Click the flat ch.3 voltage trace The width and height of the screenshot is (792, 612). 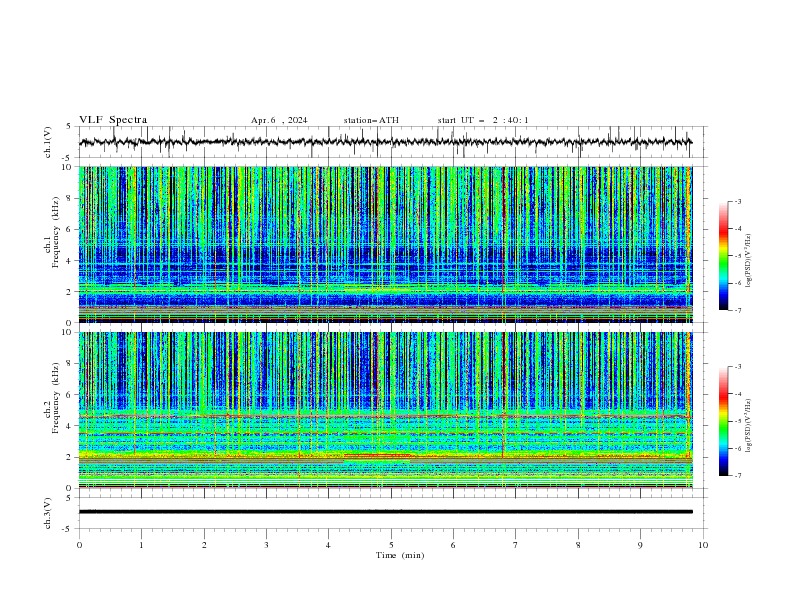[x=385, y=512]
